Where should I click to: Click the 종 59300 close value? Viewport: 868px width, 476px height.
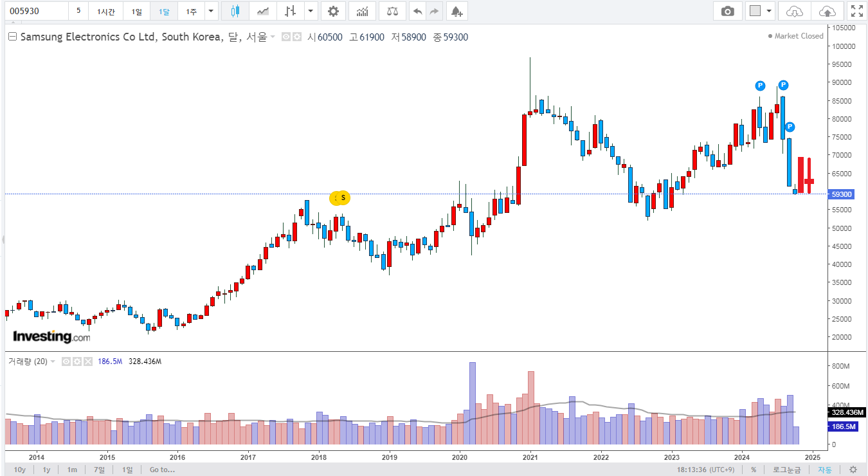[x=451, y=37]
